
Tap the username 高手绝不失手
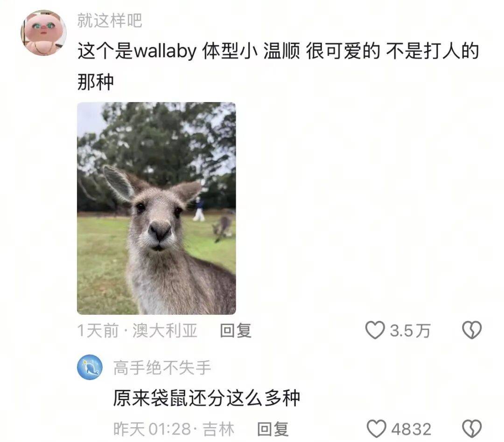click(162, 367)
